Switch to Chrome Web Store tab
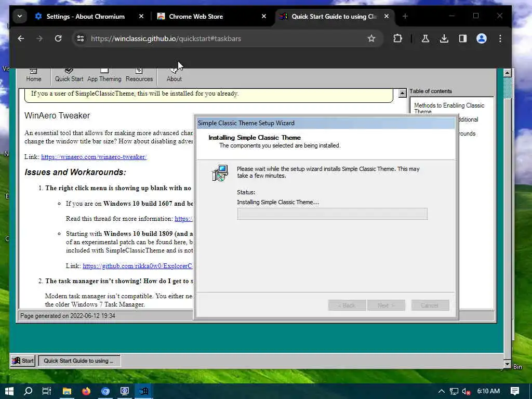 (196, 16)
